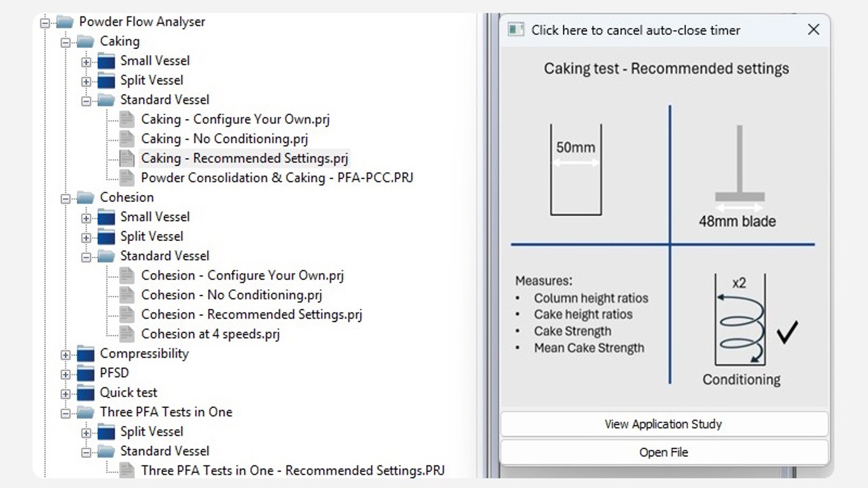Expand the Quick test folder
868x488 pixels.
[x=66, y=394]
